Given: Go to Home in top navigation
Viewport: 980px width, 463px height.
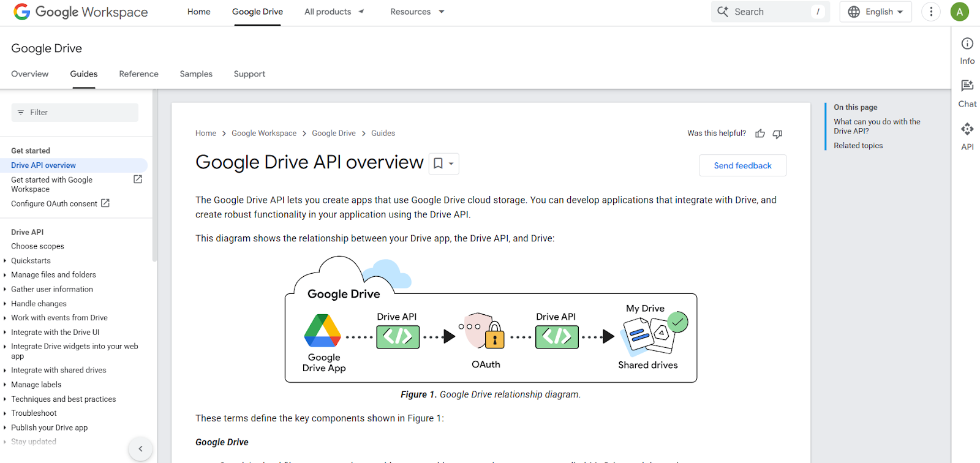Looking at the screenshot, I should pos(199,12).
